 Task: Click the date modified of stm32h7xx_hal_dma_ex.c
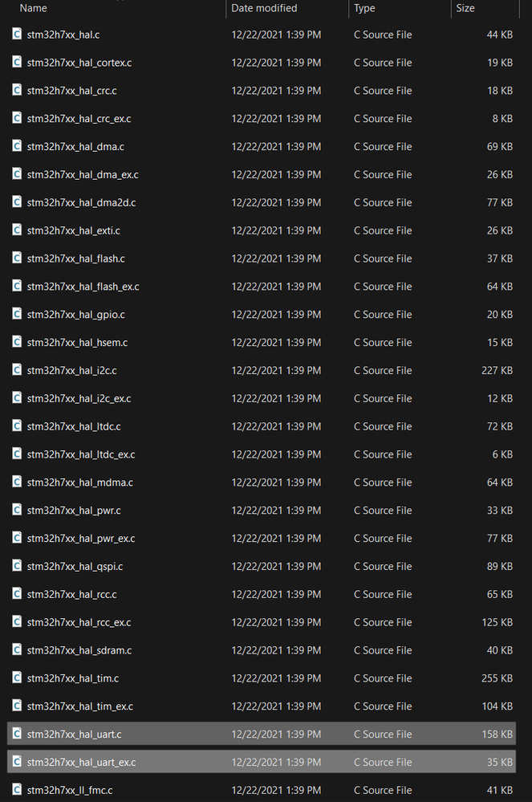point(276,174)
